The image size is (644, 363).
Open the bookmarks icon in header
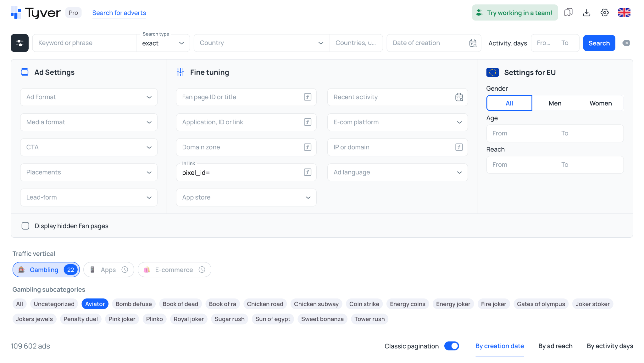[568, 13]
